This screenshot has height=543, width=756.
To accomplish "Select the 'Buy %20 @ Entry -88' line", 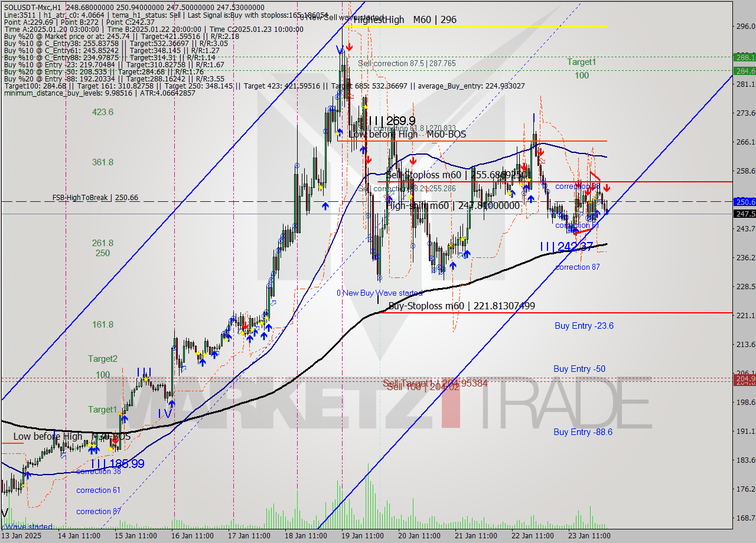I will pyautogui.click(x=114, y=78).
